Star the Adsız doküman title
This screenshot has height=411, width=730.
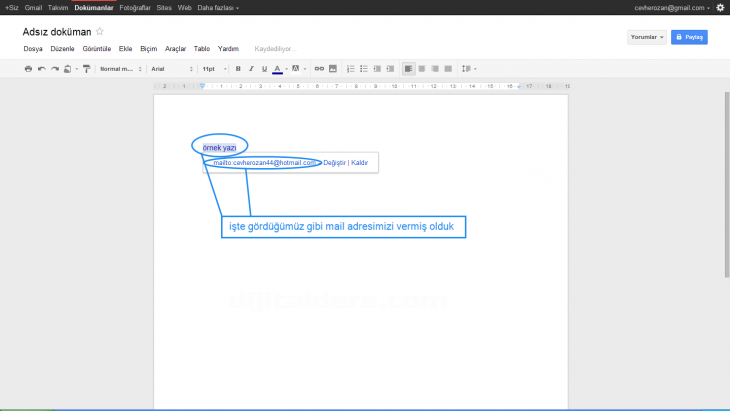(x=99, y=32)
